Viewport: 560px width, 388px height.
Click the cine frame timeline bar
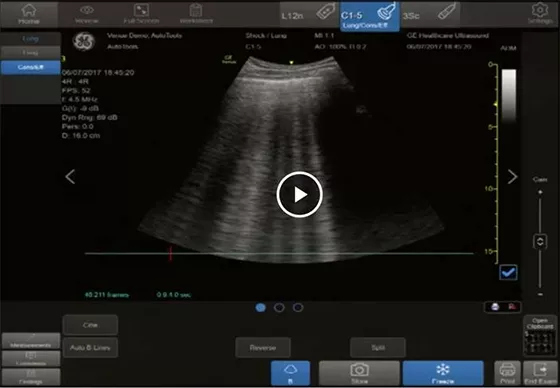point(279,253)
